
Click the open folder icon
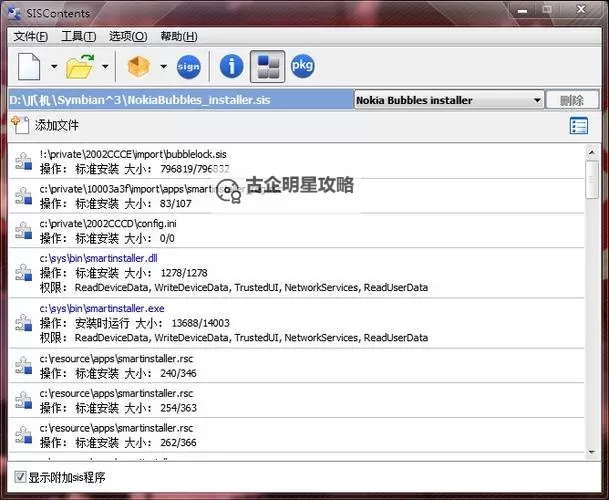[80, 67]
